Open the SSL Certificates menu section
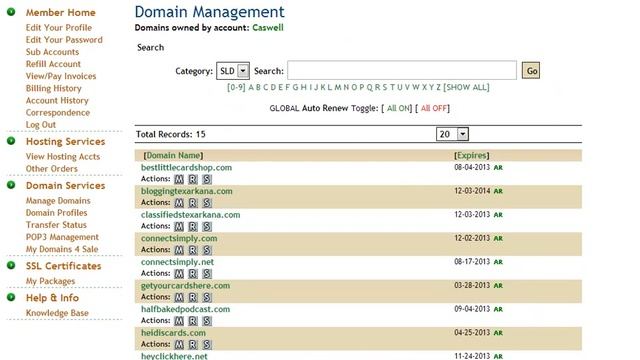This screenshot has height=360, width=640. [x=63, y=266]
